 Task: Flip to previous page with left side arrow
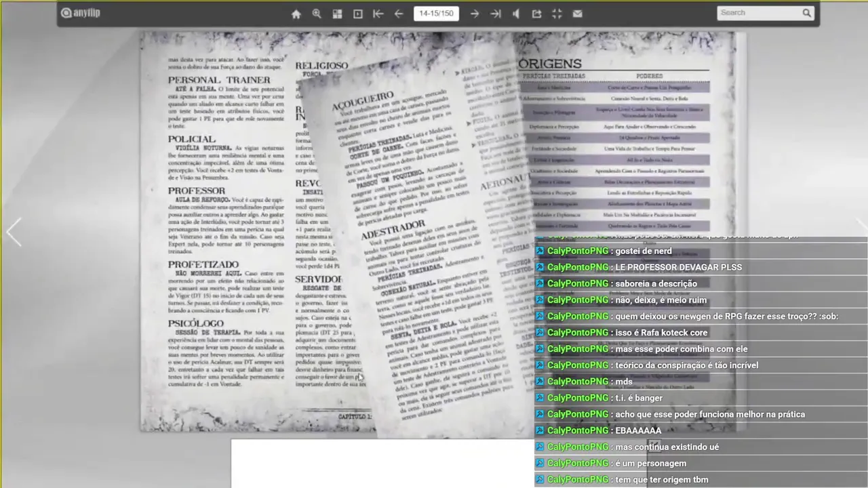tap(14, 232)
